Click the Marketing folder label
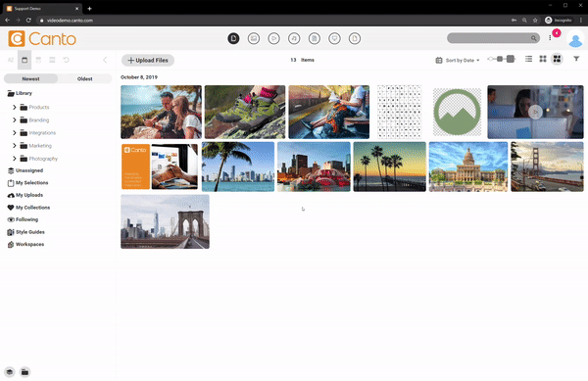Viewport: 588px width, 381px height. (x=40, y=146)
